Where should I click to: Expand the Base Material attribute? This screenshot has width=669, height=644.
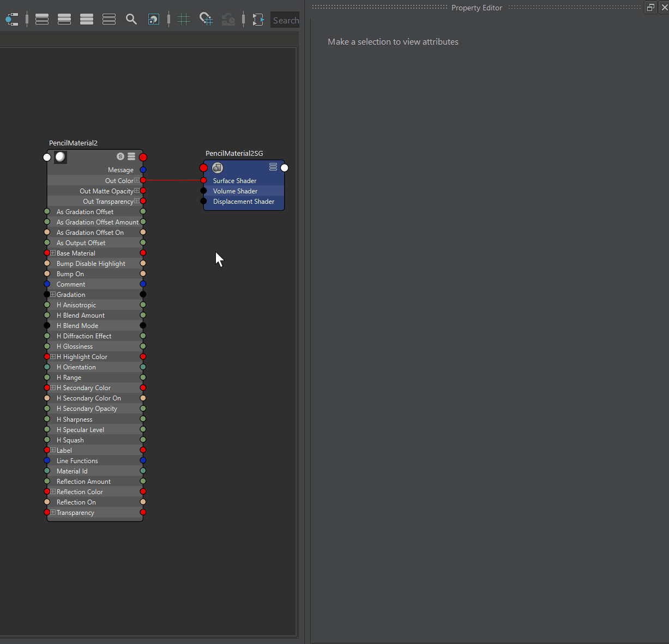click(53, 253)
